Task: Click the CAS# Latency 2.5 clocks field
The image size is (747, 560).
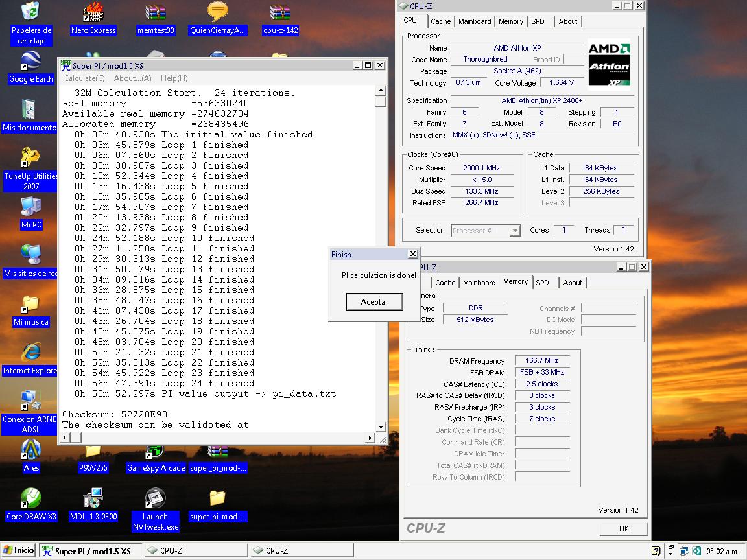Action: click(x=542, y=384)
